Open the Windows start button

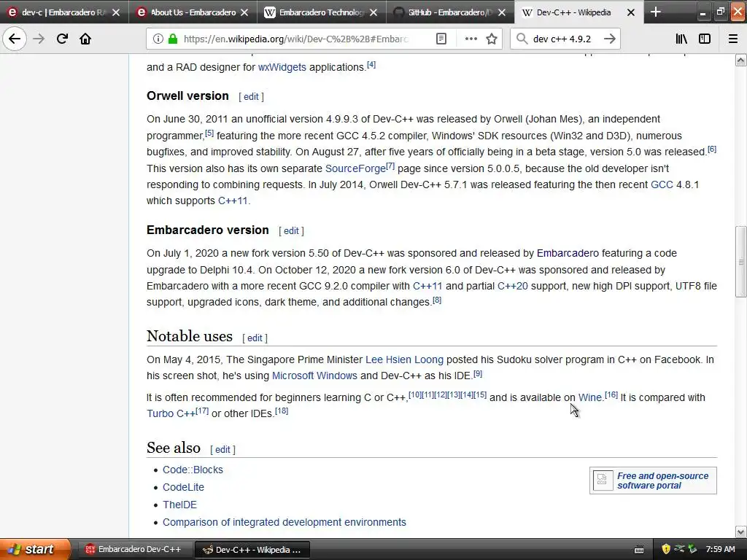coord(35,549)
